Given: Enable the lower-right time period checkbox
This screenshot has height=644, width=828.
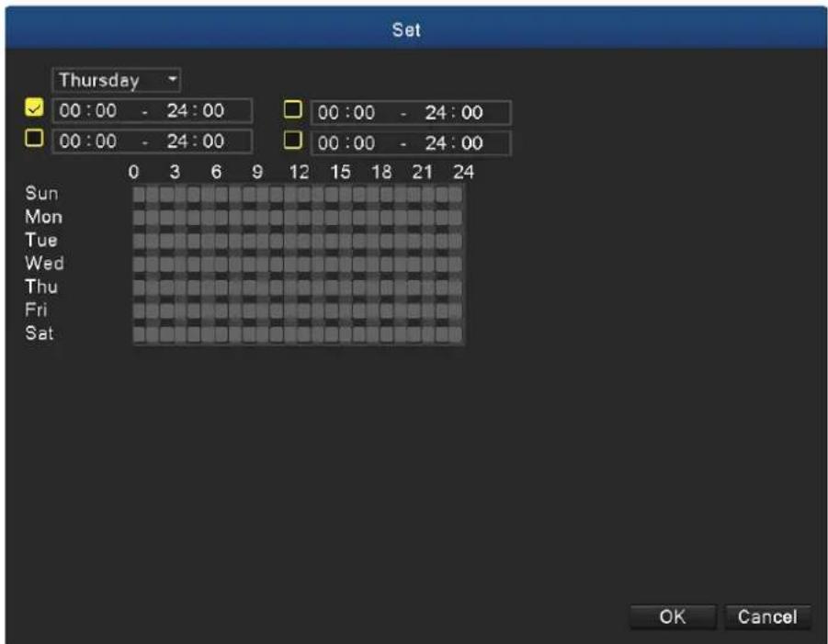Looking at the screenshot, I should tap(293, 140).
